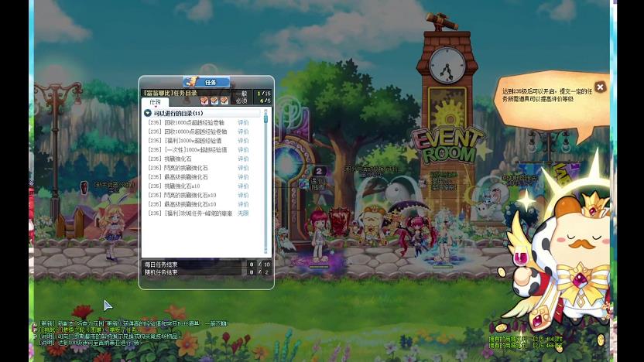Open quest 挑战强化石 without x10

point(170,159)
